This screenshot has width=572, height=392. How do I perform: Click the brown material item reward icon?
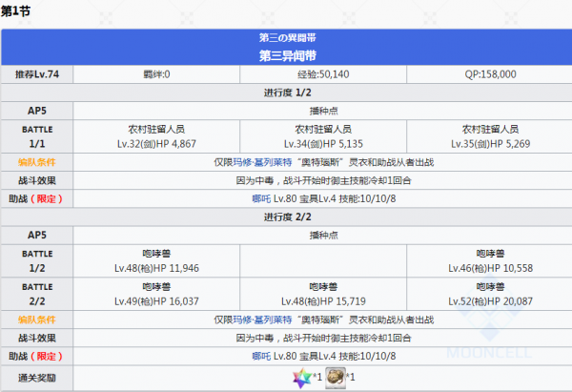[x=336, y=378]
